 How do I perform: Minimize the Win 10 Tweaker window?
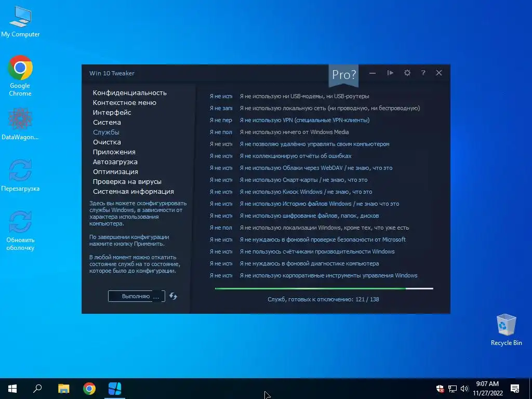tap(373, 73)
